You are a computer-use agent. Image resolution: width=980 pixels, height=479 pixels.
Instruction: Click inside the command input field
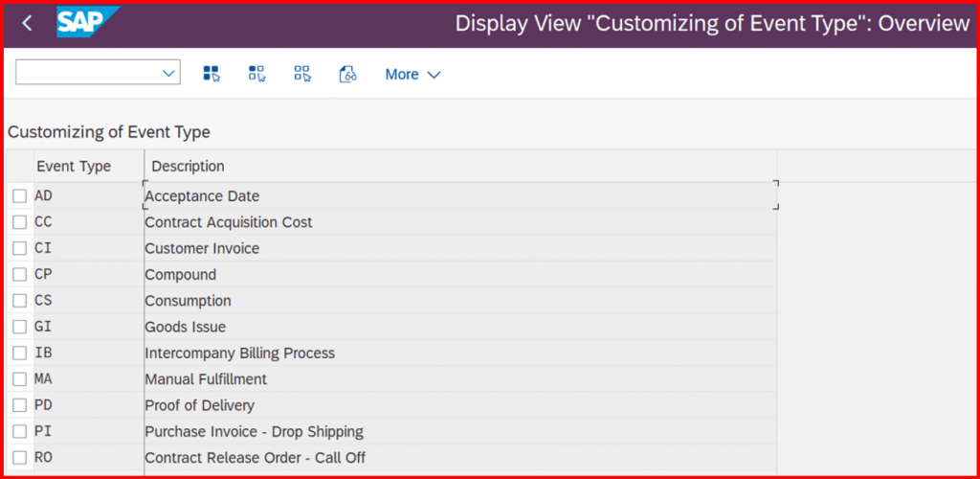tap(88, 73)
